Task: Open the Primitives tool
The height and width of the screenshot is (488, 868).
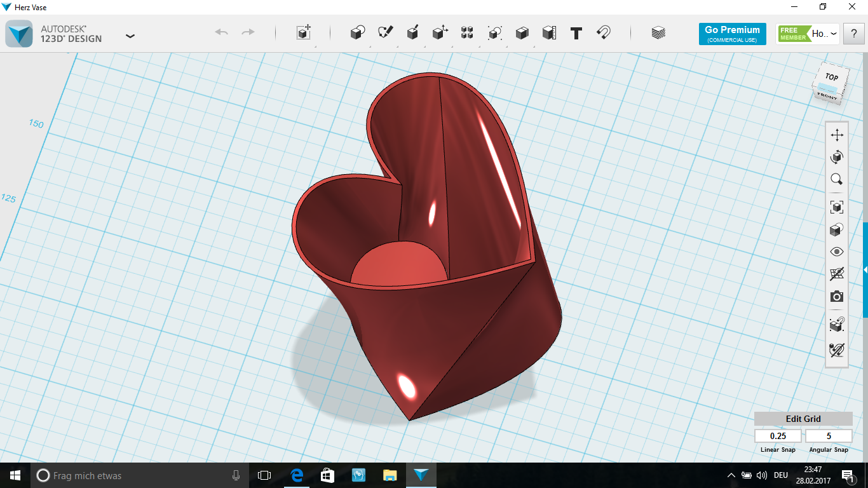Action: [x=358, y=32]
